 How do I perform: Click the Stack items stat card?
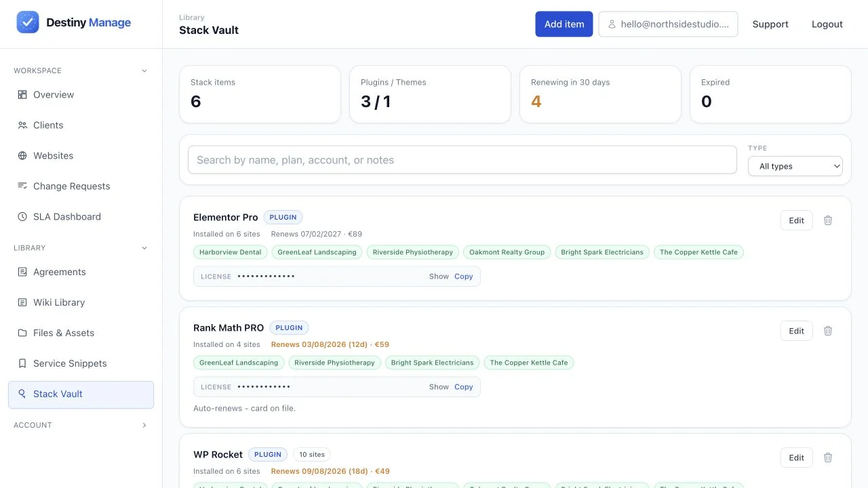pos(260,94)
